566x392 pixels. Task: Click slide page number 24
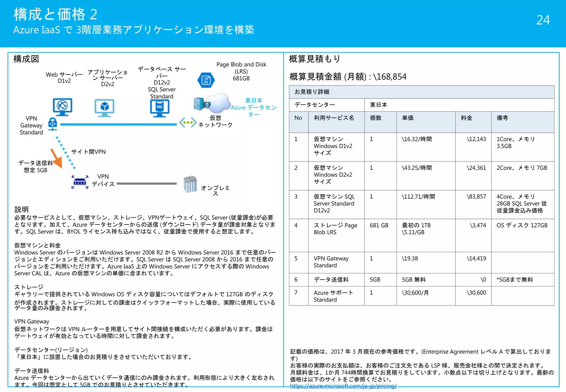(543, 20)
